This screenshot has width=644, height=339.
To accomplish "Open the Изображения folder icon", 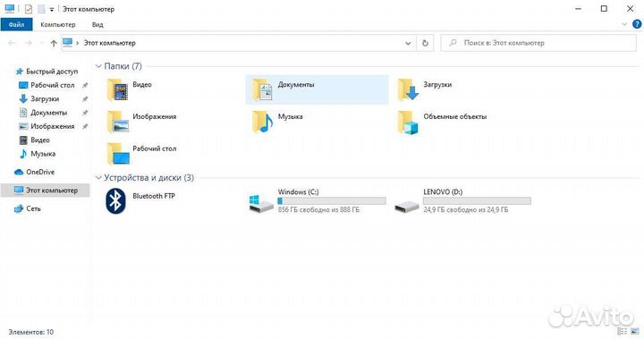I will coord(118,122).
